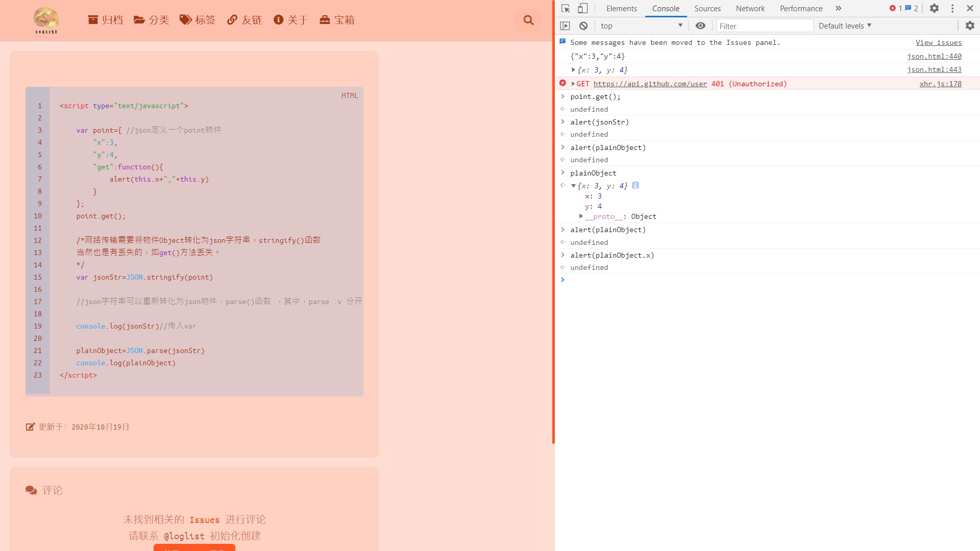Image resolution: width=980 pixels, height=551 pixels.
Task: Switch to the Sources tab
Action: 707,8
